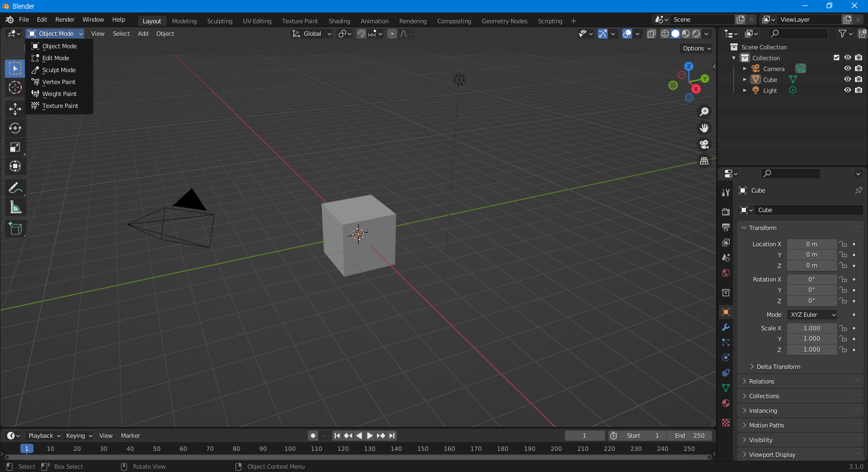Collapse the Transform panel

tap(800, 228)
